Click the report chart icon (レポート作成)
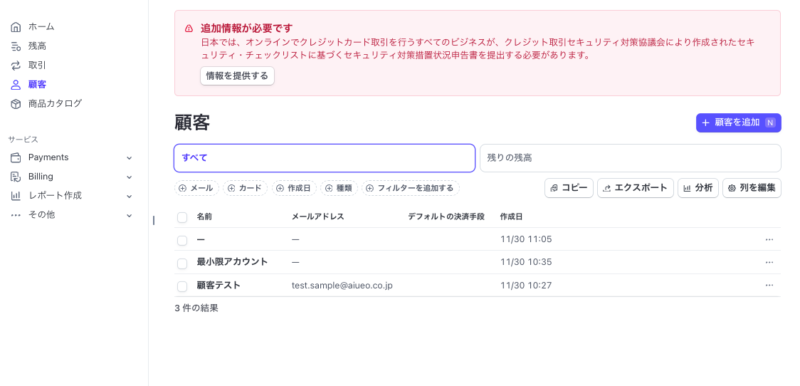This screenshot has height=386, width=800. (x=16, y=196)
